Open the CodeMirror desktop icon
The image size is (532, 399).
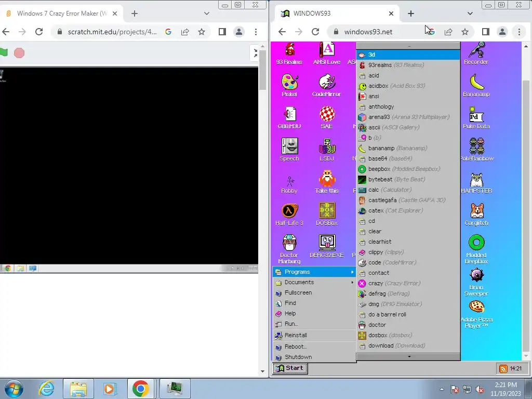[326, 85]
